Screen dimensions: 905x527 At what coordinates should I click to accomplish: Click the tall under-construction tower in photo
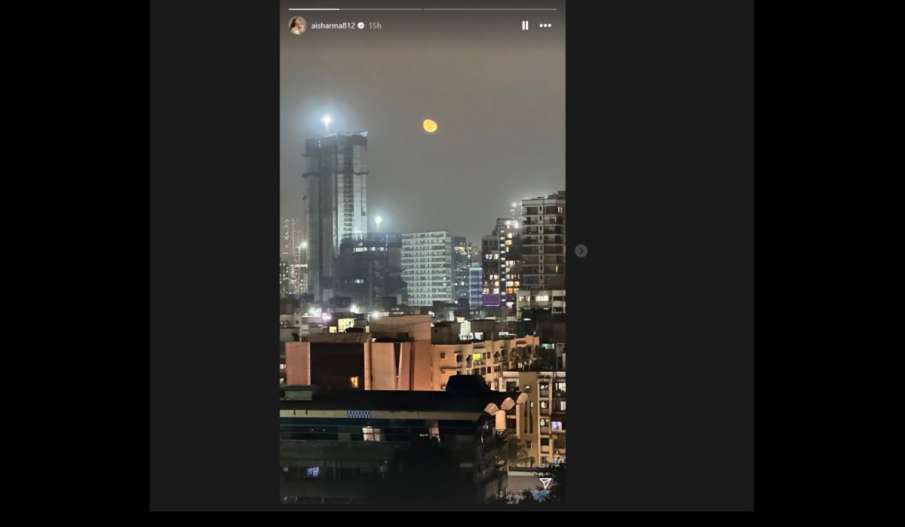[335, 214]
